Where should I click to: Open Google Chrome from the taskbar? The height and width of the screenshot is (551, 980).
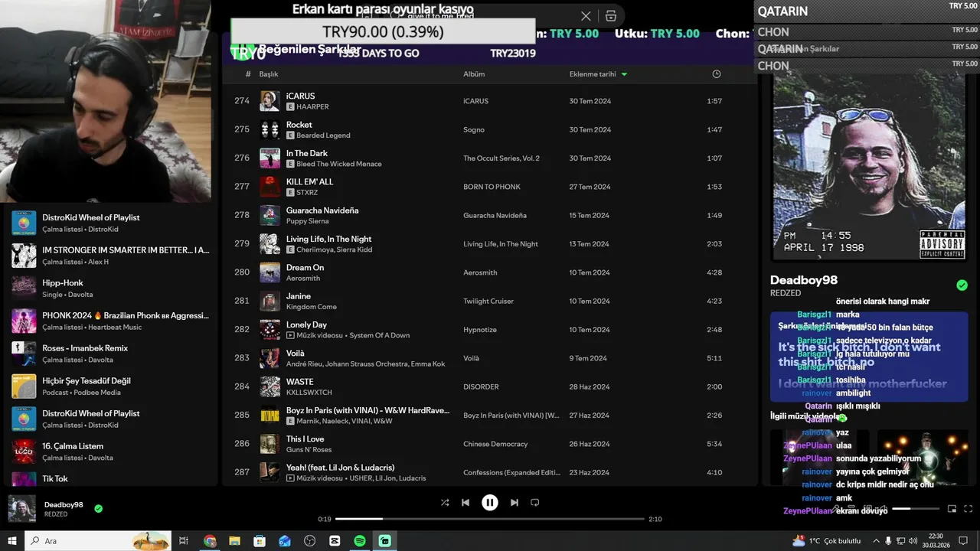pyautogui.click(x=210, y=541)
